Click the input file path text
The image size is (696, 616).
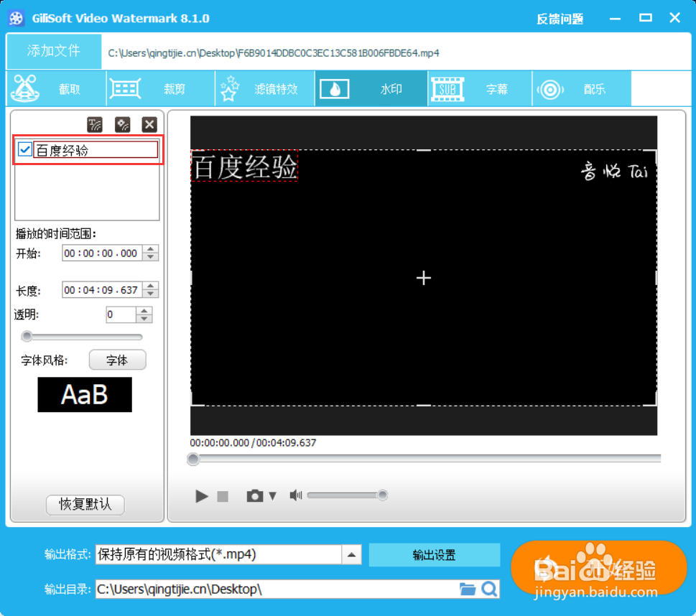[274, 53]
